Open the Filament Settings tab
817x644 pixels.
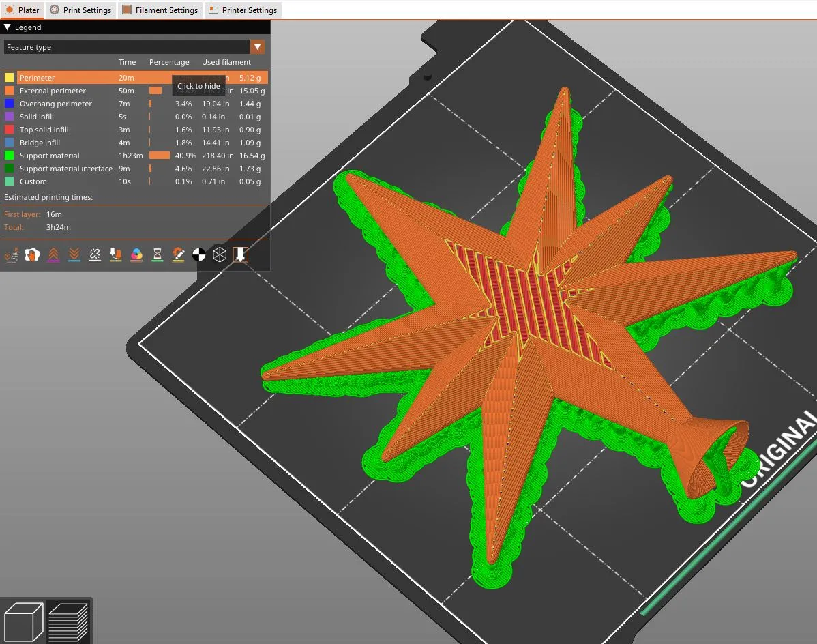pos(160,10)
